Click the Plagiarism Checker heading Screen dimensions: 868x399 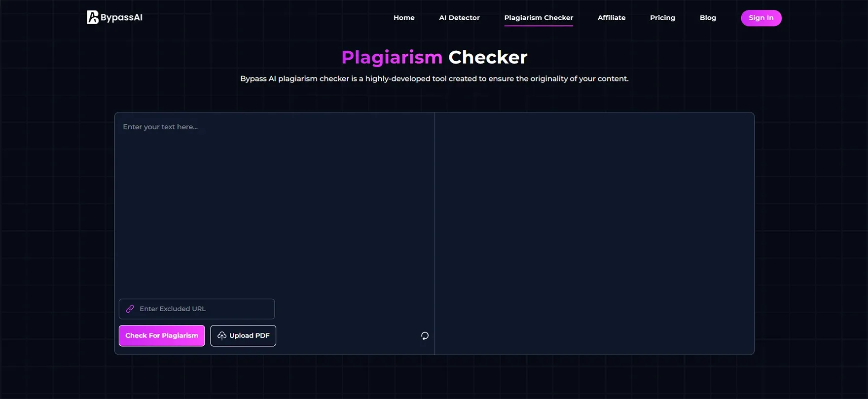point(434,57)
